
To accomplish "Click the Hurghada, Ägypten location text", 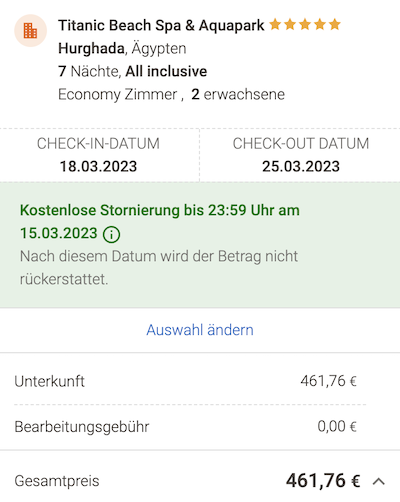I will point(122,48).
